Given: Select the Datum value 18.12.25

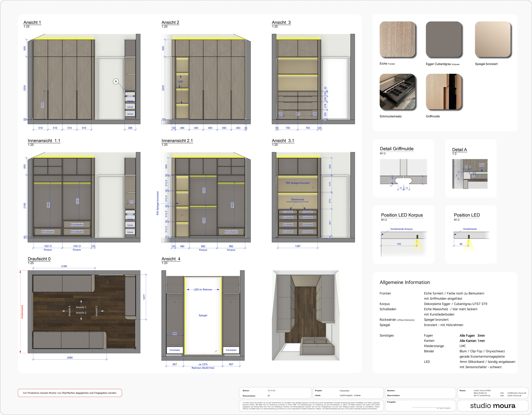Looking at the screenshot, I should (271, 391).
